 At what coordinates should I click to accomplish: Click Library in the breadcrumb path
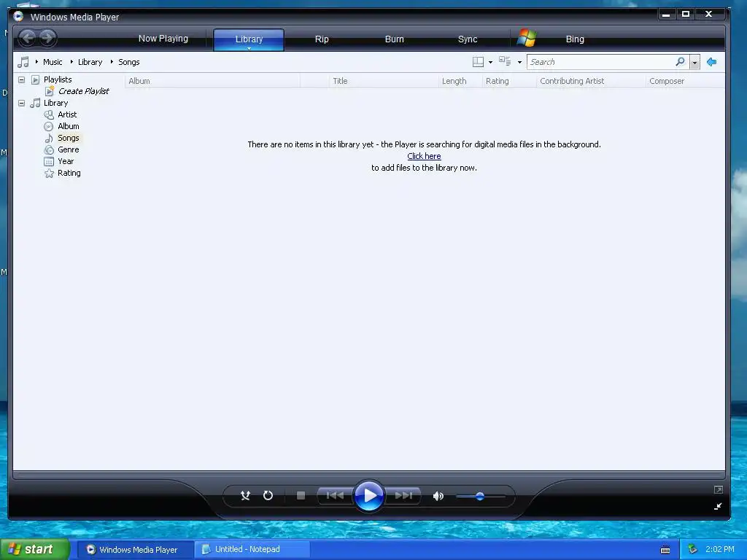90,62
